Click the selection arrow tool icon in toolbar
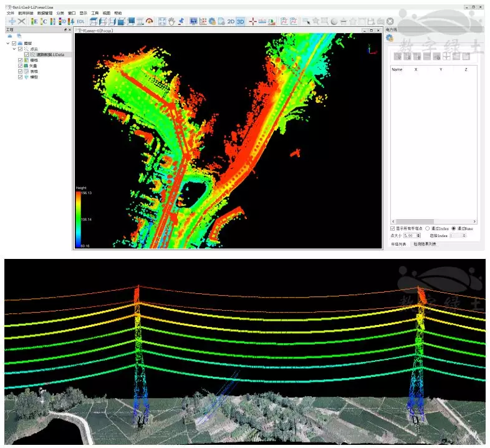Screen dimensions: 490x448 point(306,21)
